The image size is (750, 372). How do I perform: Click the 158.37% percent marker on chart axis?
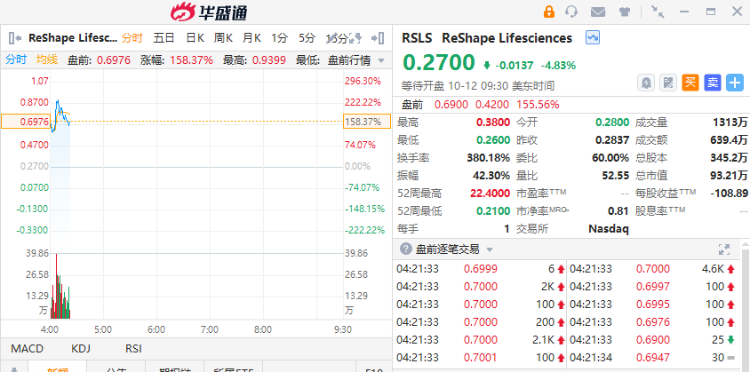(x=367, y=121)
